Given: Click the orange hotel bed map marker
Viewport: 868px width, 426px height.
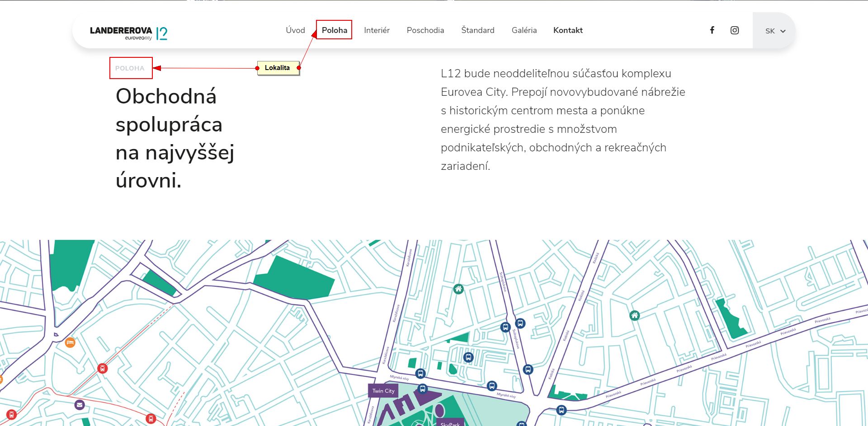Looking at the screenshot, I should (70, 342).
